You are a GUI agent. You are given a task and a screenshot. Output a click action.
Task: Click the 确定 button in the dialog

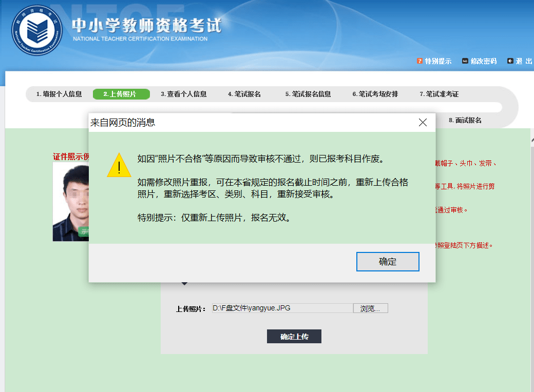tap(388, 261)
